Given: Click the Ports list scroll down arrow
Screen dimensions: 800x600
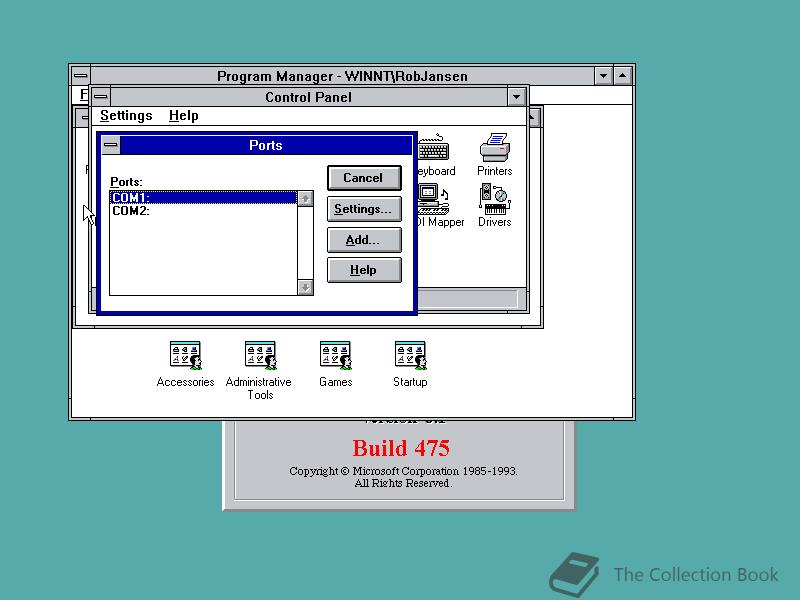Looking at the screenshot, I should pos(305,288).
